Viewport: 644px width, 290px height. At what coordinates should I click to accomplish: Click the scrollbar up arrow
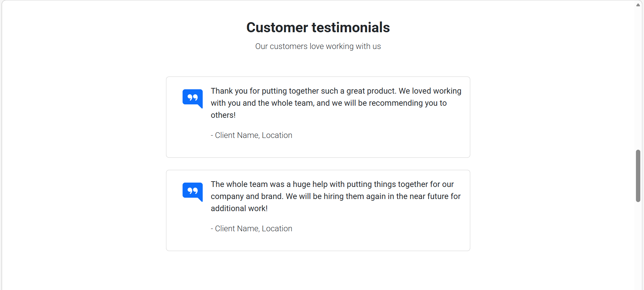pos(638,5)
